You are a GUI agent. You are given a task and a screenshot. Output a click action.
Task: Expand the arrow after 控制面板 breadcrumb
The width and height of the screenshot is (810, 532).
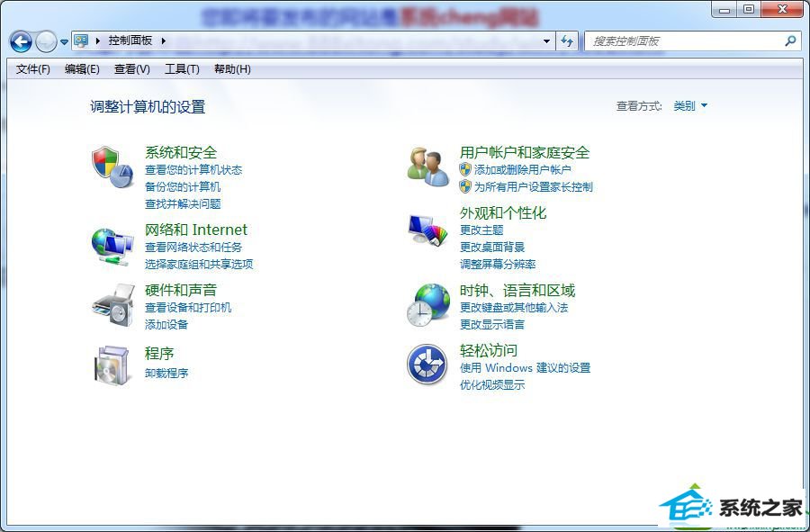point(163,41)
